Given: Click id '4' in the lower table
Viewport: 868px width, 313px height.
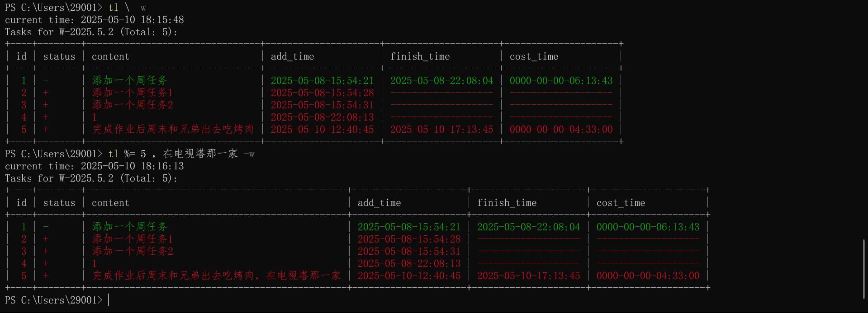Looking at the screenshot, I should 24,263.
